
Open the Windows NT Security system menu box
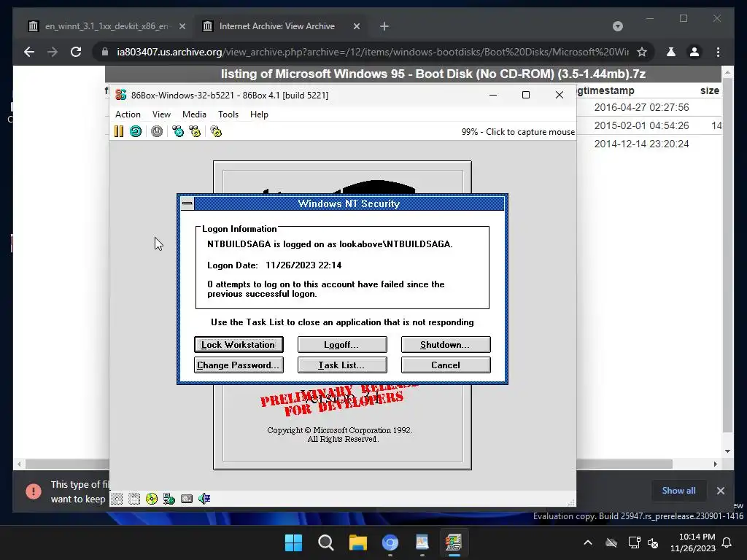point(187,204)
